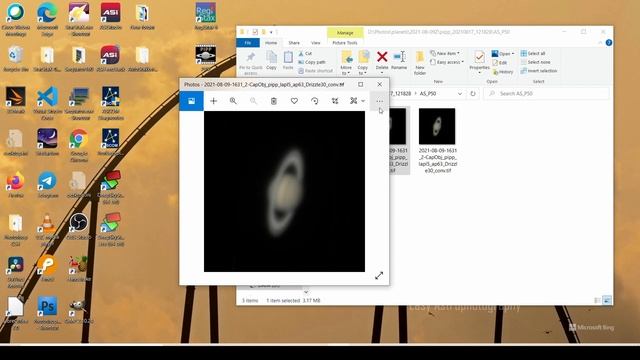Click the Copy icon in Explorer ribbon
The width and height of the screenshot is (640, 360).
(x=271, y=60)
